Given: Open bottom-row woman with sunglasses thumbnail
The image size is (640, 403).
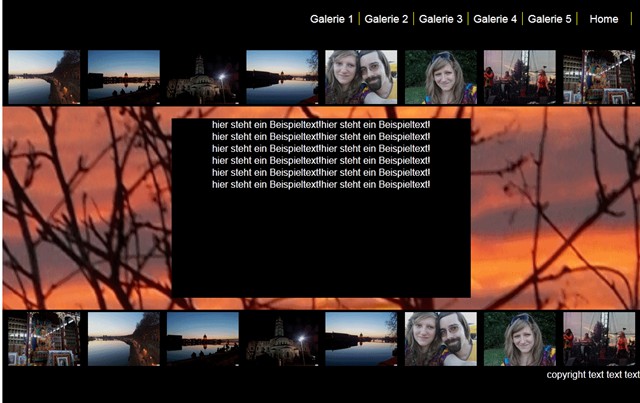Looking at the screenshot, I should [x=520, y=339].
